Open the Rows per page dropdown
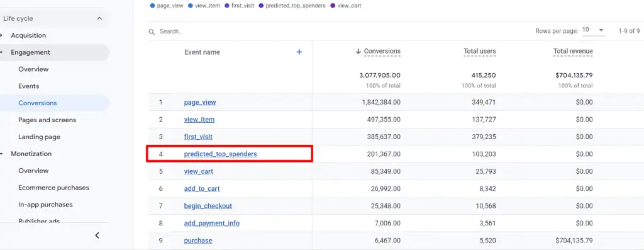644x250 pixels. (x=594, y=30)
